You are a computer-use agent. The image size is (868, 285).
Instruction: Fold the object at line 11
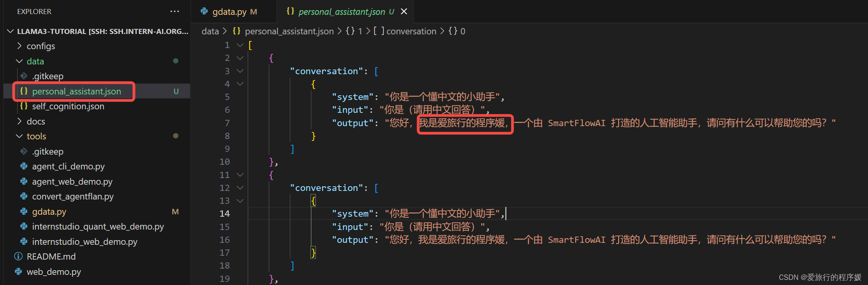click(x=240, y=175)
